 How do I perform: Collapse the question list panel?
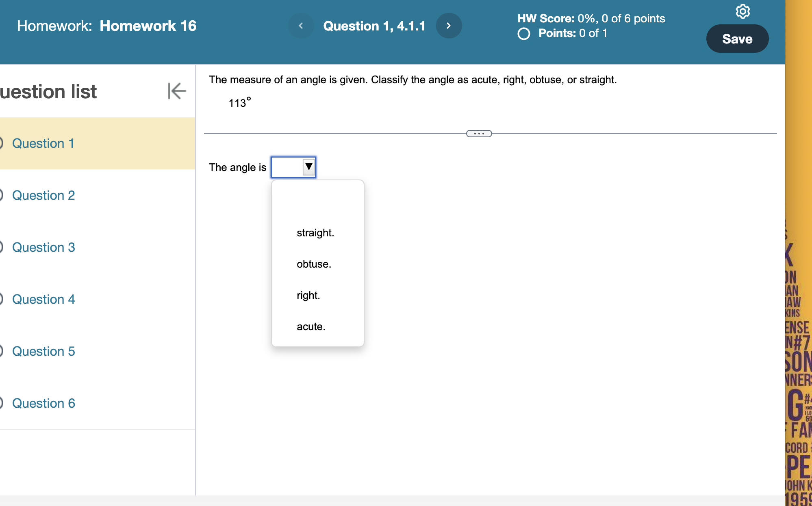coord(176,91)
